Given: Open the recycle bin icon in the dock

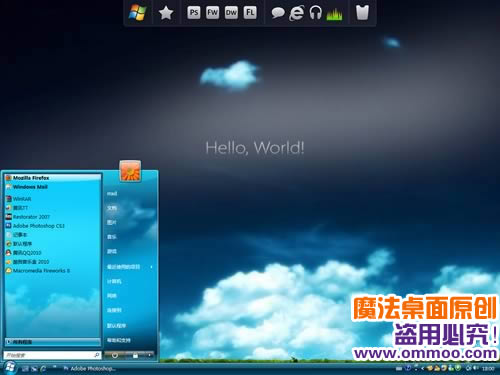Looking at the screenshot, I should [x=362, y=12].
